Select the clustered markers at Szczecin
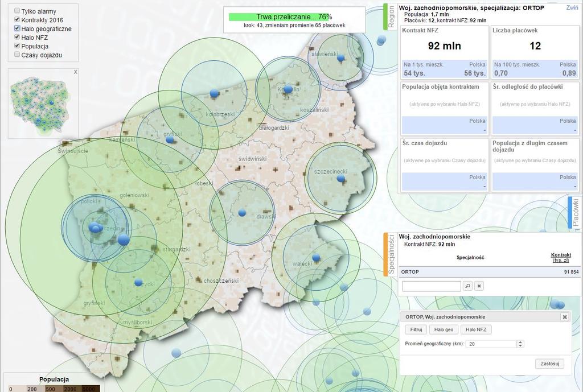This screenshot has width=583, height=392. [96, 228]
